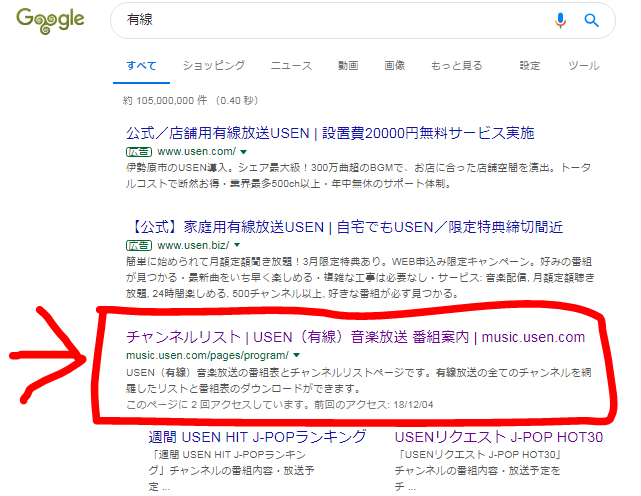
Task: Expand the arrow beside www.usen.biz URL
Action: (237, 245)
